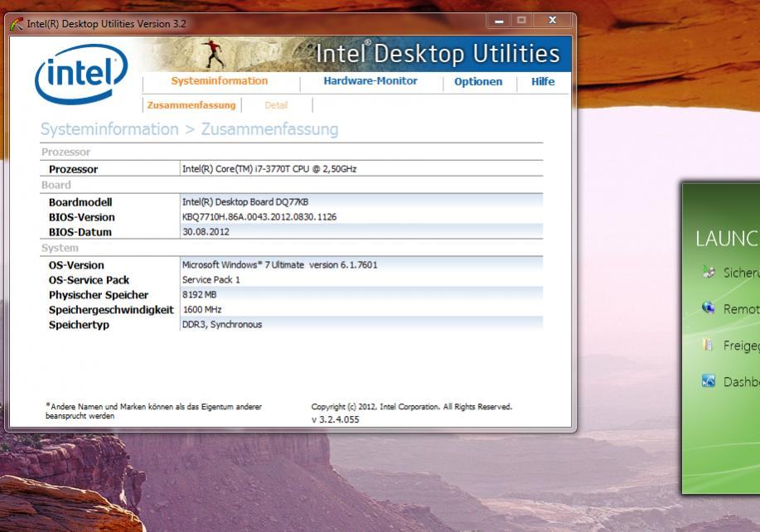Click the Intel Desktop Utilities title bar icon

click(17, 24)
